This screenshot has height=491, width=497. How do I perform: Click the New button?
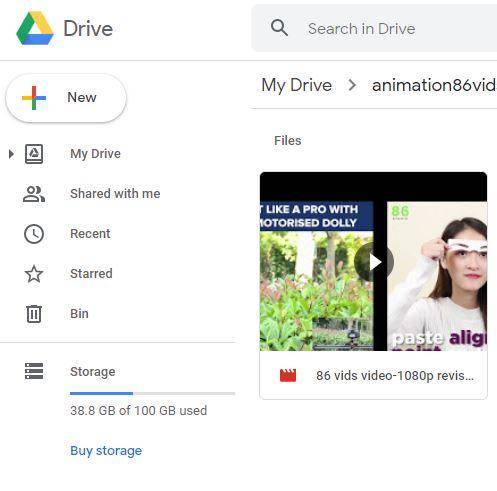[x=66, y=98]
